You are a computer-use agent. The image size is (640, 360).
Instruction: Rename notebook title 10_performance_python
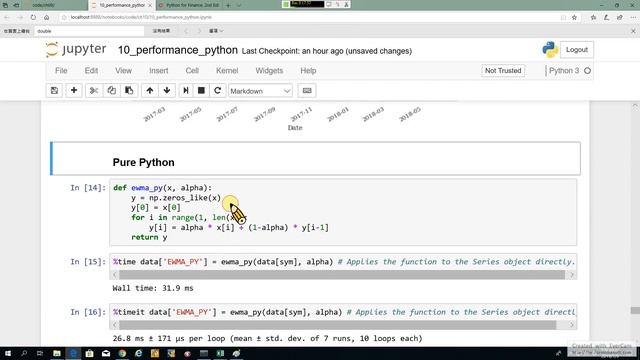(178, 50)
